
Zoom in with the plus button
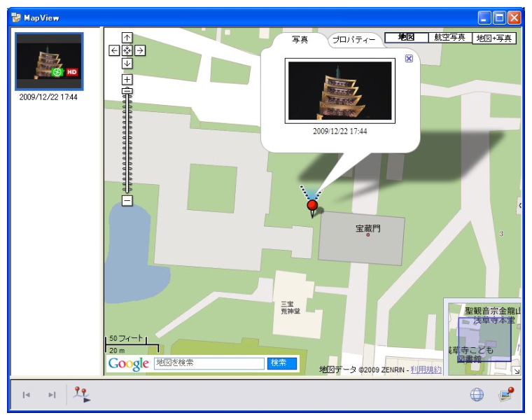pos(127,79)
